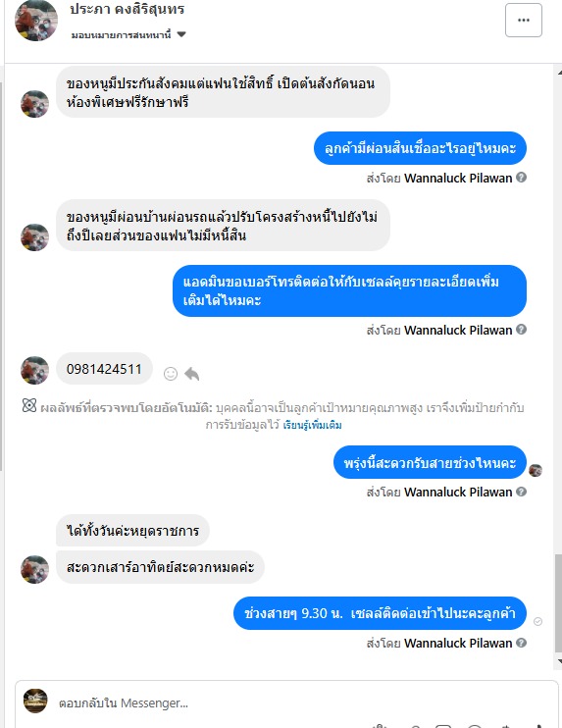Open the เรียนรู้เพิ่มเติม link

312,425
